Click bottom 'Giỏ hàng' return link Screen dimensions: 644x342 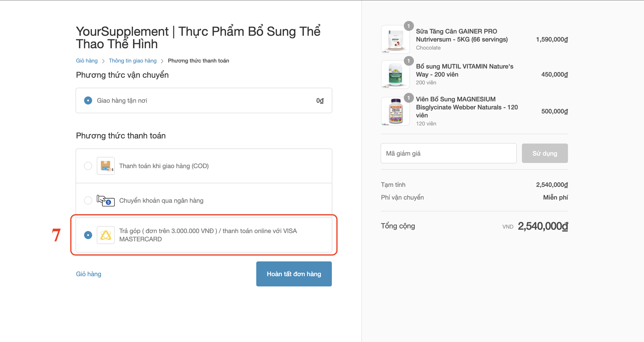(x=89, y=274)
